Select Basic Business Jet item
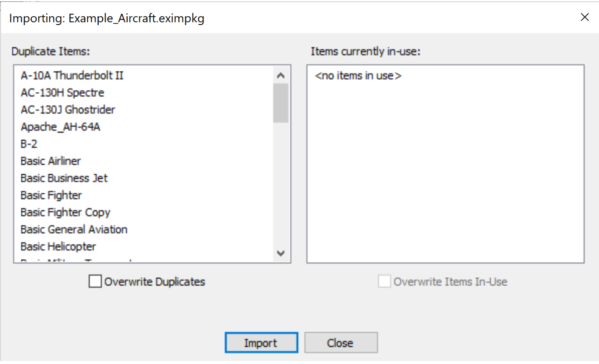 (63, 178)
